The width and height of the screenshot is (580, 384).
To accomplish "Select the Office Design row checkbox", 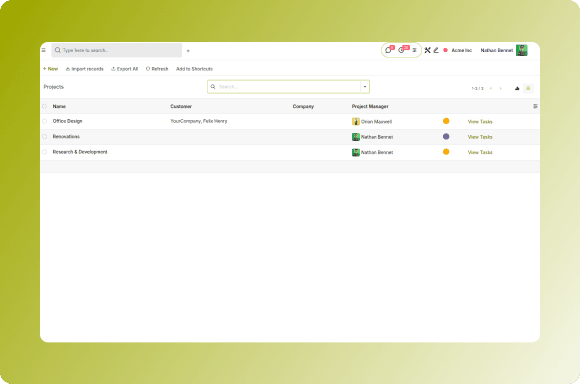I will [45, 121].
